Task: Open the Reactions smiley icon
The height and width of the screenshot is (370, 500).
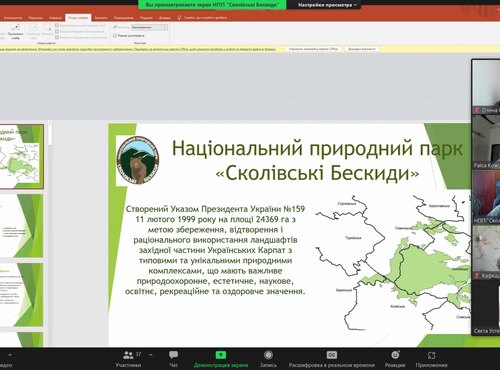Action: [395, 355]
